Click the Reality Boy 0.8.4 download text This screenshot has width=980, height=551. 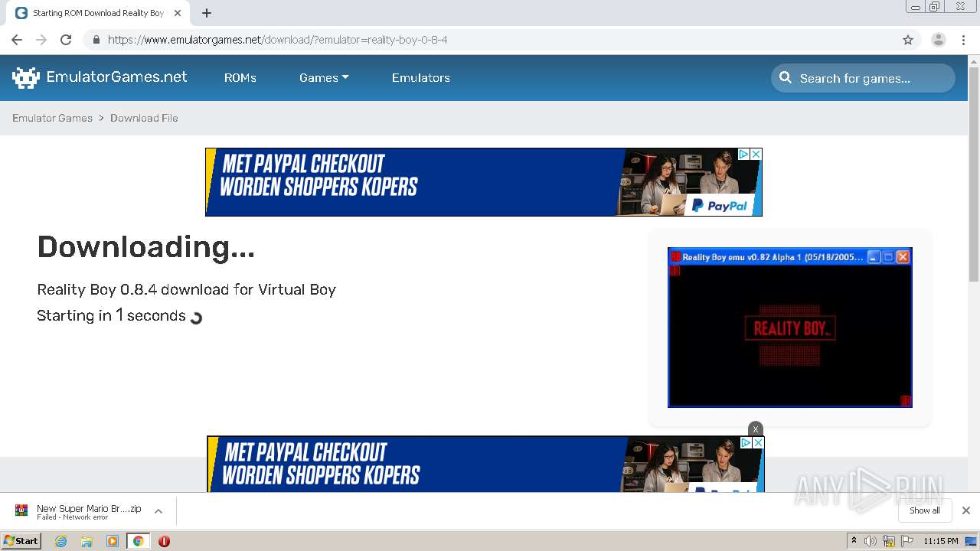[186, 289]
